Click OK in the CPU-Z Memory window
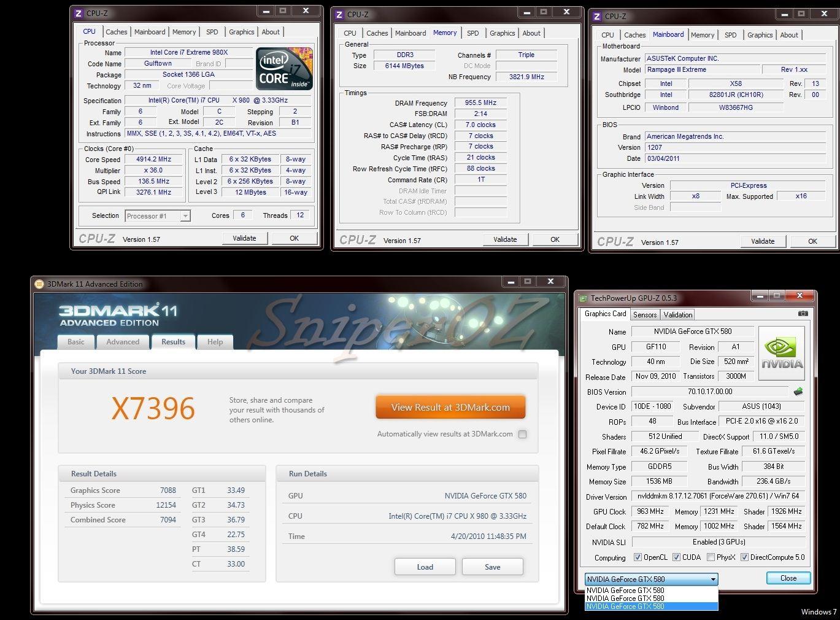840x620 pixels. click(555, 239)
